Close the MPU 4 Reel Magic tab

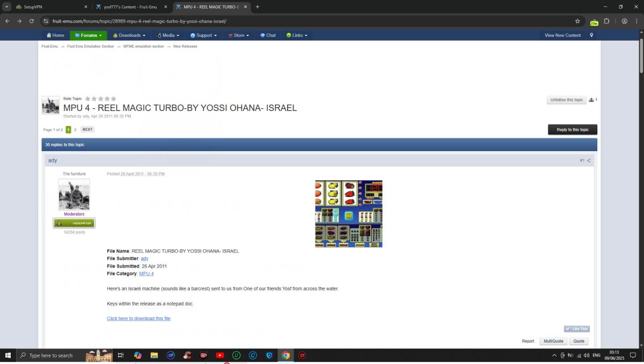tap(246, 7)
